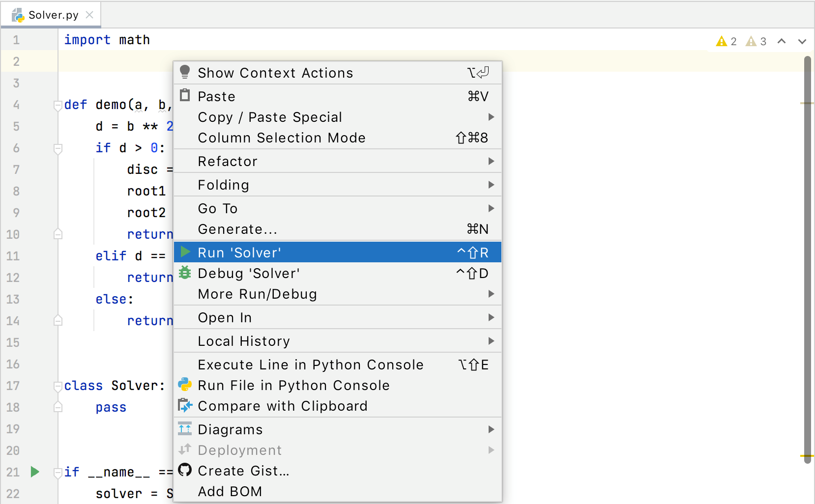The image size is (815, 504).
Task: Click the GitHub icon next to Create Gist
Action: pyautogui.click(x=185, y=470)
